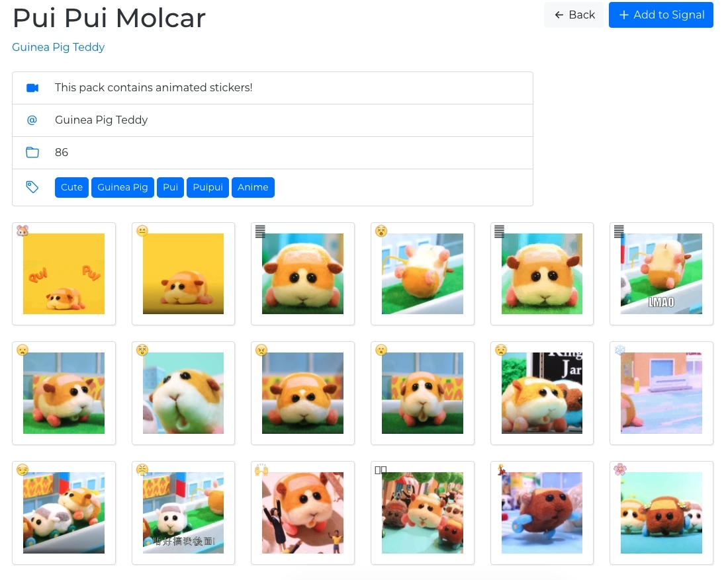Select the Cute tag

(71, 187)
